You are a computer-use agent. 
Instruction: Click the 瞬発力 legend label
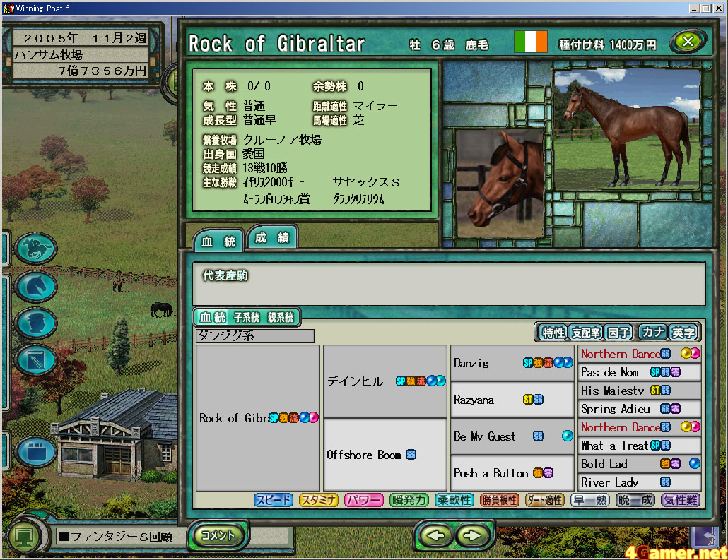pyautogui.click(x=409, y=500)
